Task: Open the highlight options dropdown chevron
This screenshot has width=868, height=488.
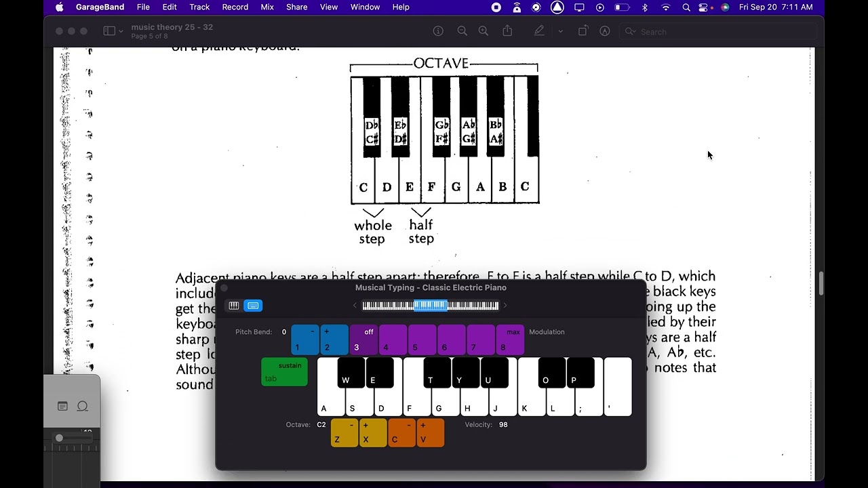Action: (x=560, y=31)
